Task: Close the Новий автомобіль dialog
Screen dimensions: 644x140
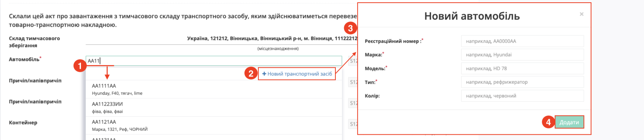Action: (x=582, y=14)
